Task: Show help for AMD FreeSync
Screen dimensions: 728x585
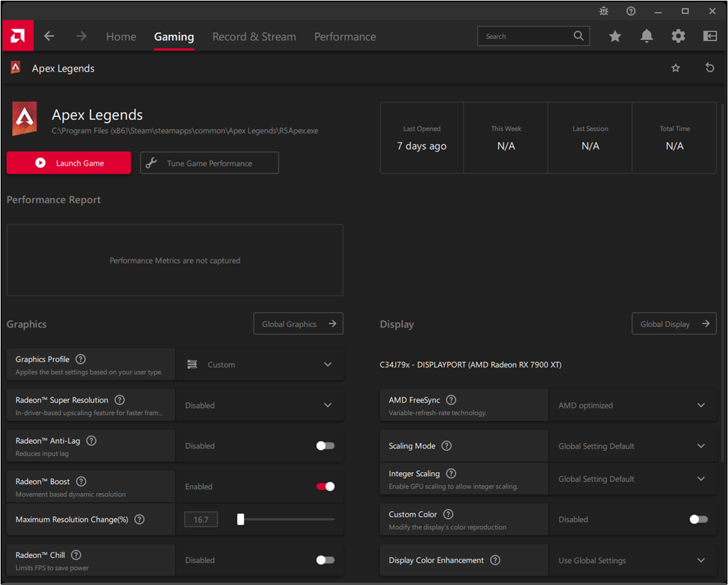Action: pyautogui.click(x=451, y=400)
